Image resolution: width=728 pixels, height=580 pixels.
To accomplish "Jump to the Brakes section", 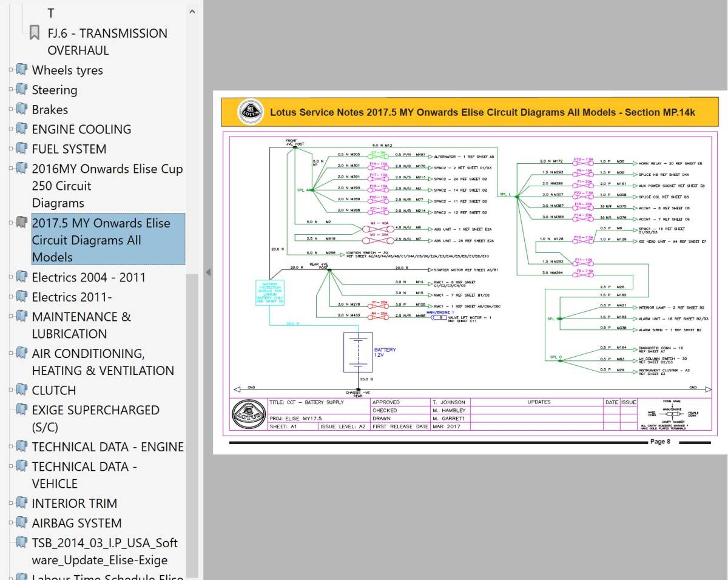I will pos(50,110).
